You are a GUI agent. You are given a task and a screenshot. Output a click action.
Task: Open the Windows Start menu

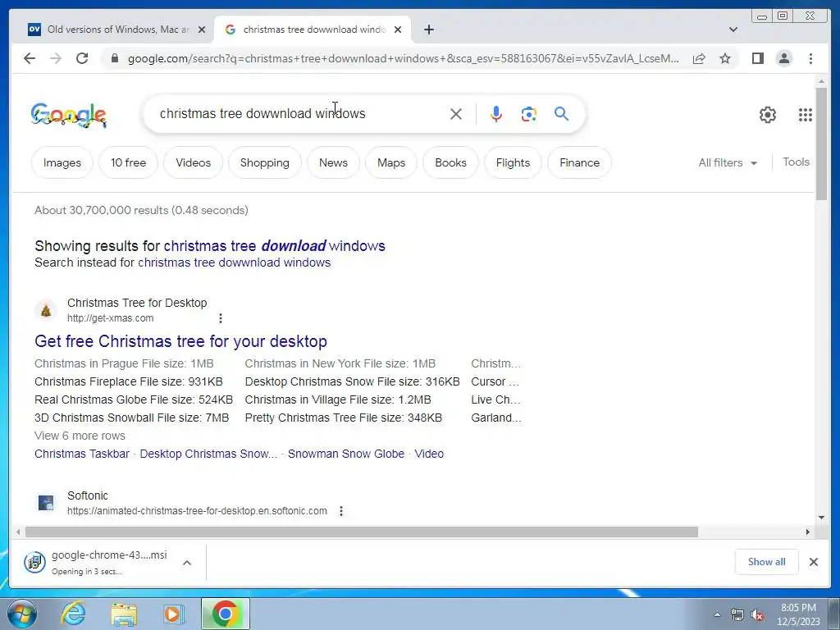tap(22, 614)
